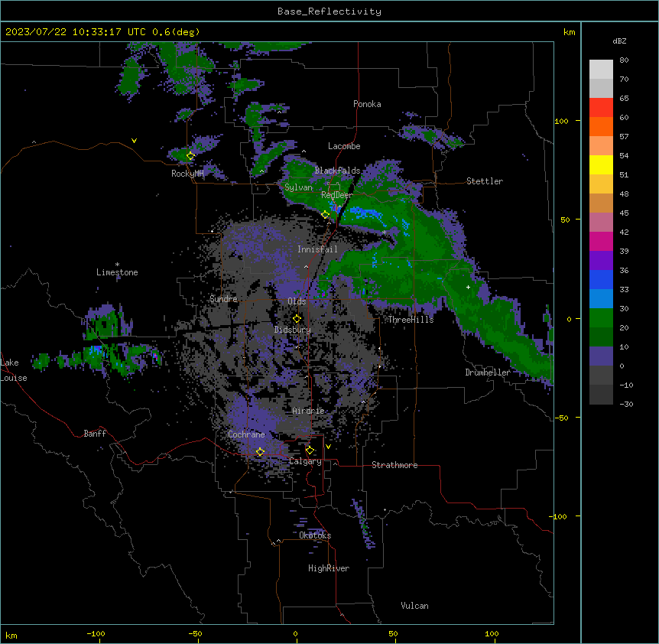Click the Base_Reflectivity title
659x644 pixels.
tap(329, 11)
